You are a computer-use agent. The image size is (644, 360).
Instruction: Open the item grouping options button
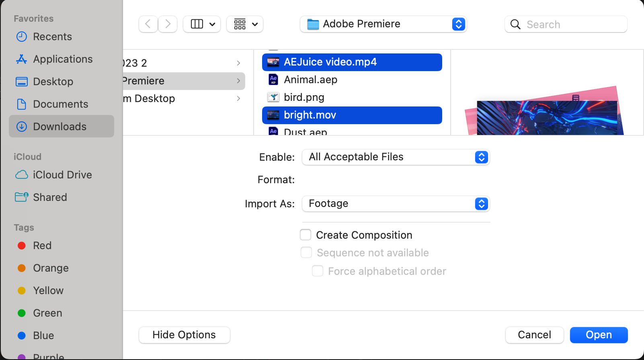(245, 24)
